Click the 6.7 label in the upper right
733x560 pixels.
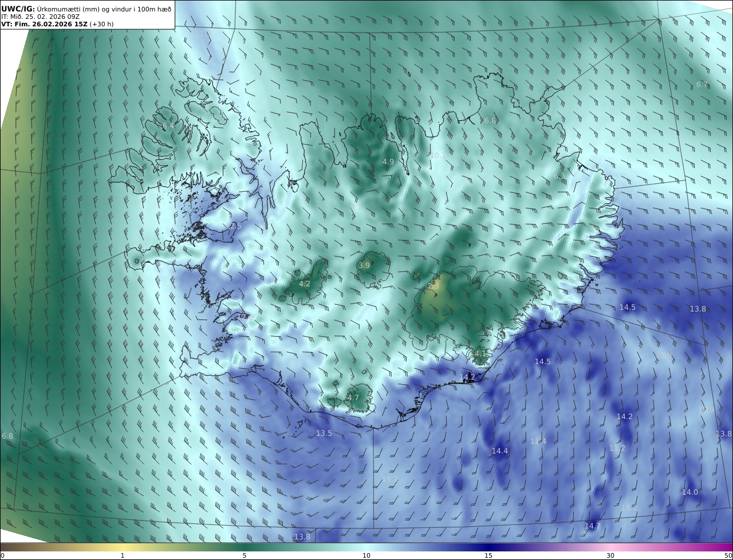pyautogui.click(x=702, y=84)
